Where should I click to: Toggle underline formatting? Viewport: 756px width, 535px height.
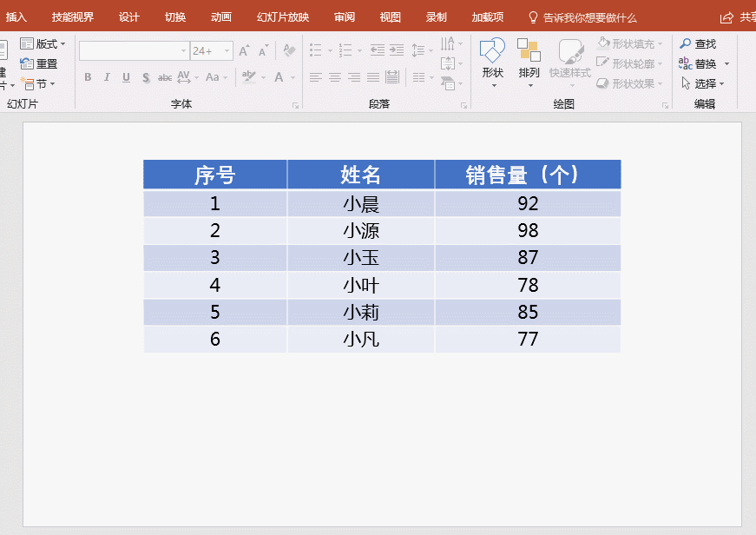click(x=126, y=77)
